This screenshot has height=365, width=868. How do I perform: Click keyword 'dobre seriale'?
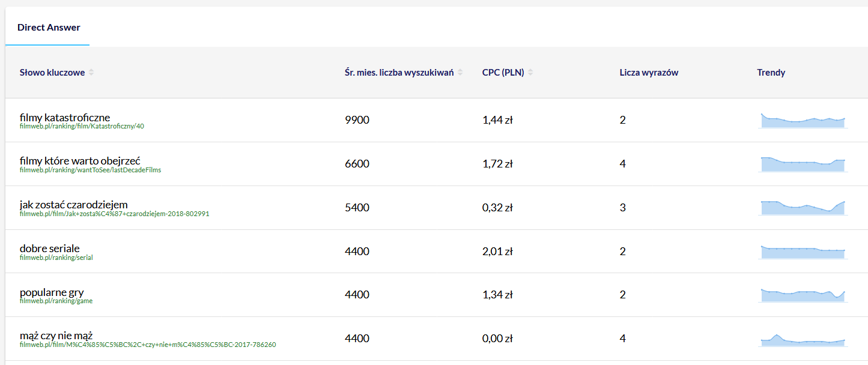49,249
